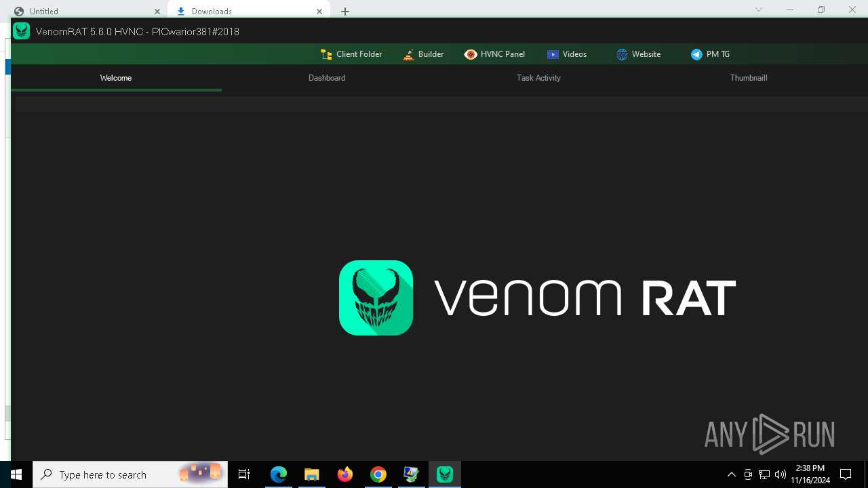Click VenomRAT icon in the taskbar

[x=444, y=474]
